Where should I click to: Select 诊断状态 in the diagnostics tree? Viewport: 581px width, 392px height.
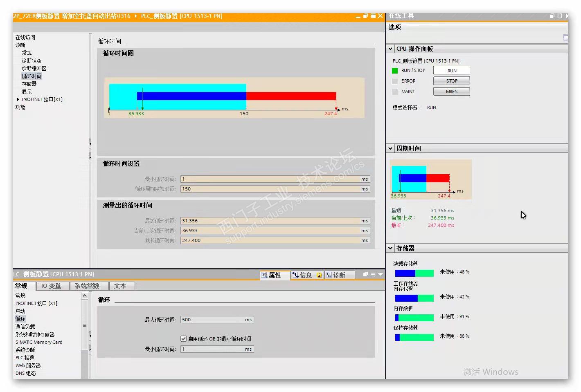click(x=32, y=60)
